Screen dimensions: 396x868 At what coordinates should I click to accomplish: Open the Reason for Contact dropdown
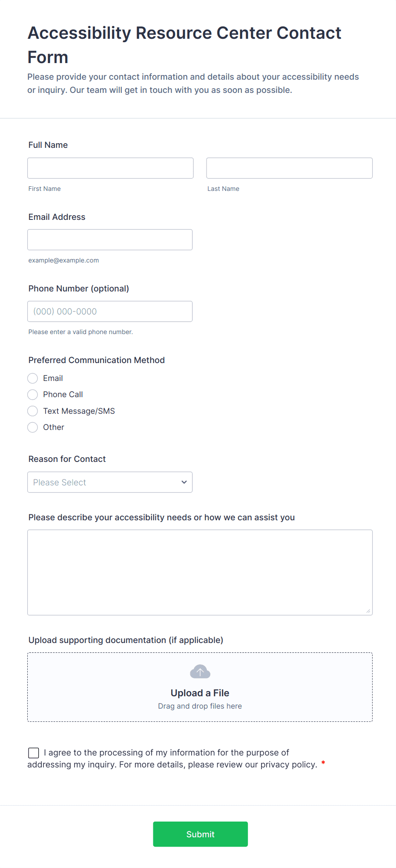point(109,482)
